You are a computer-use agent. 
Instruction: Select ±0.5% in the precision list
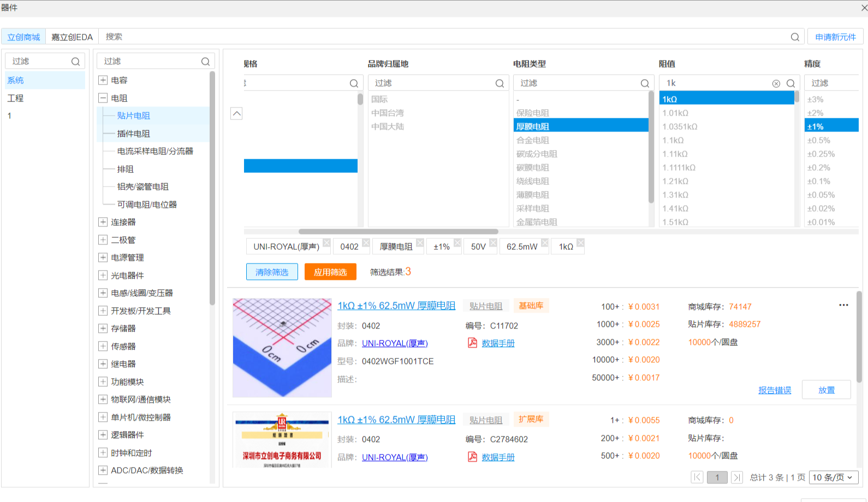tap(819, 140)
